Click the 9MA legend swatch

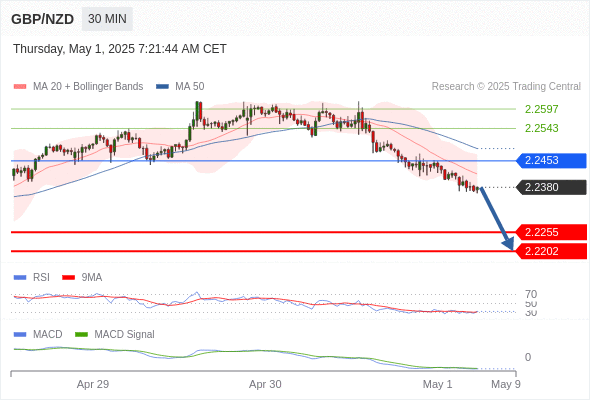68,278
